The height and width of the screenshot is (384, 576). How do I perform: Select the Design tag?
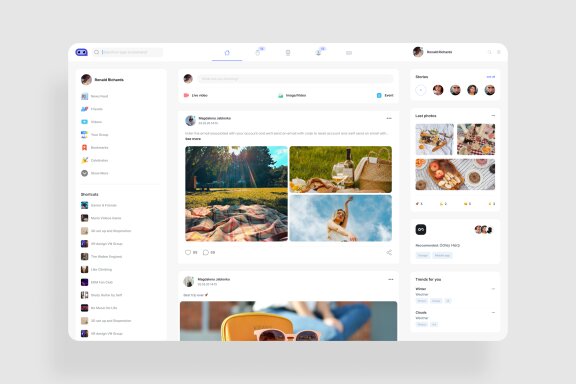[423, 255]
